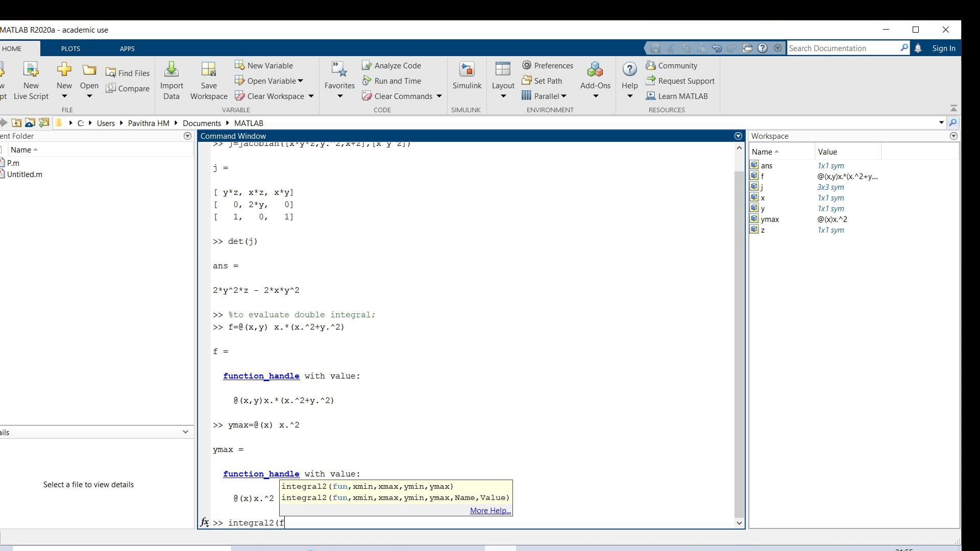980x551 pixels.
Task: Open MATLAB Preferences
Action: click(548, 65)
